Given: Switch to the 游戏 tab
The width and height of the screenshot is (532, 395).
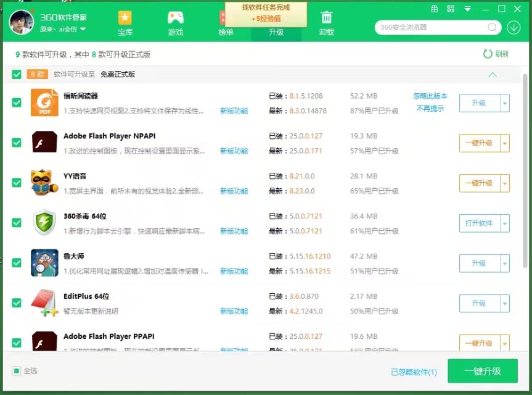Looking at the screenshot, I should click(176, 23).
